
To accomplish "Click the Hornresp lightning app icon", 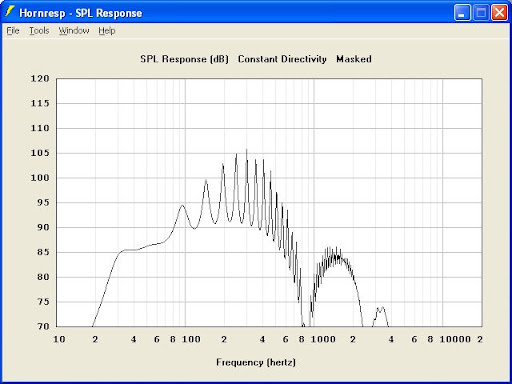I will pyautogui.click(x=10, y=12).
